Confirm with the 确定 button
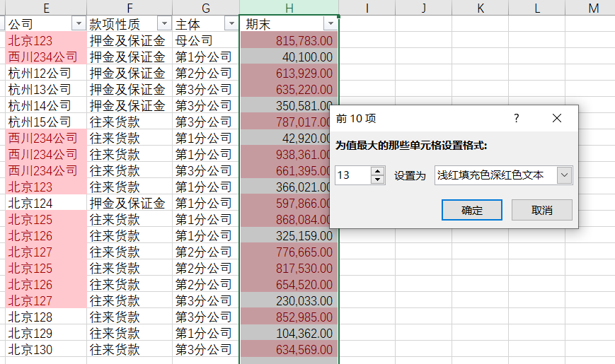 click(x=472, y=210)
